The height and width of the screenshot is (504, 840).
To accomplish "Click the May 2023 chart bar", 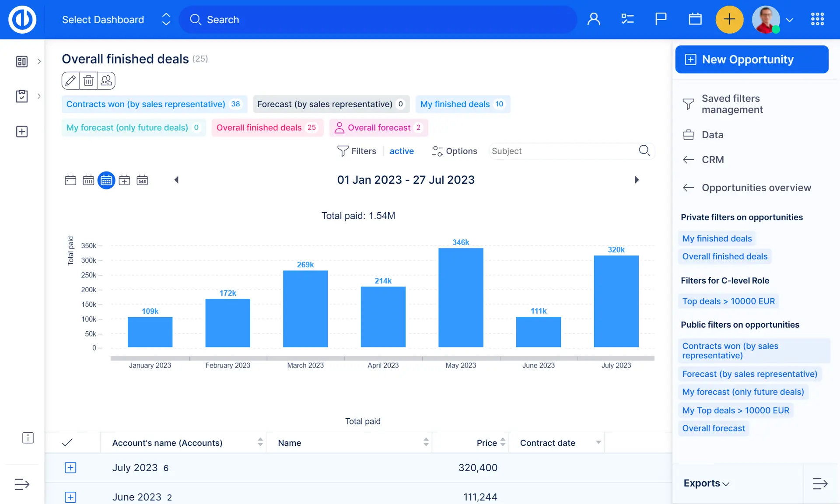I will pos(461,297).
